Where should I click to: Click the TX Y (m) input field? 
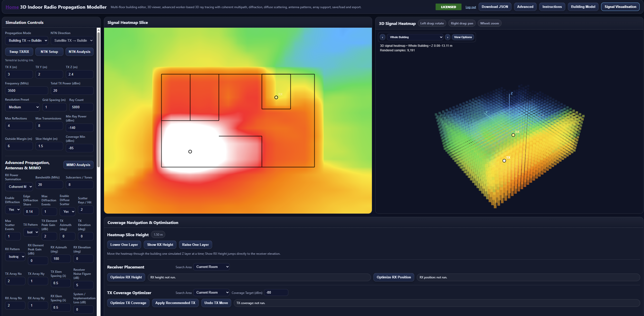point(49,74)
